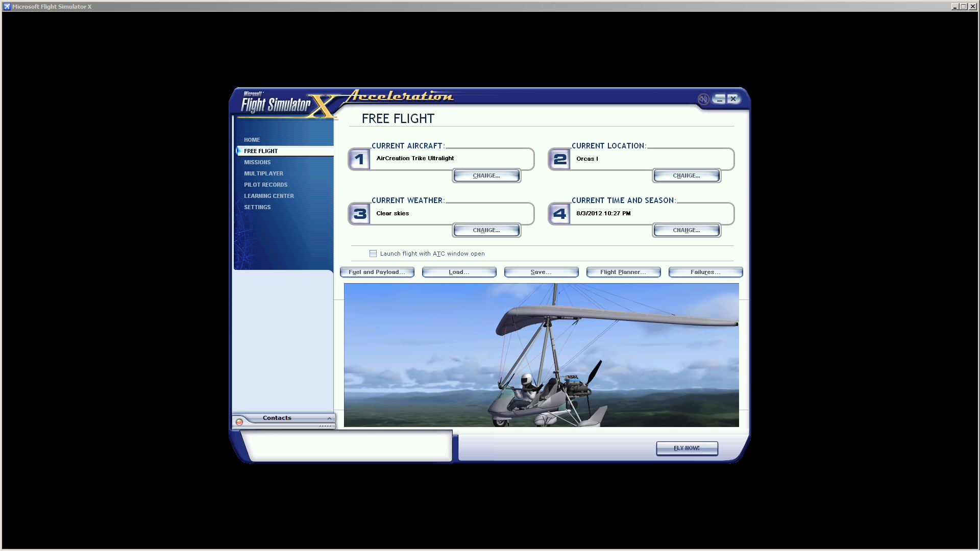This screenshot has width=980, height=551.
Task: Minimize the Flight Simulator inner dialog
Action: coord(720,99)
